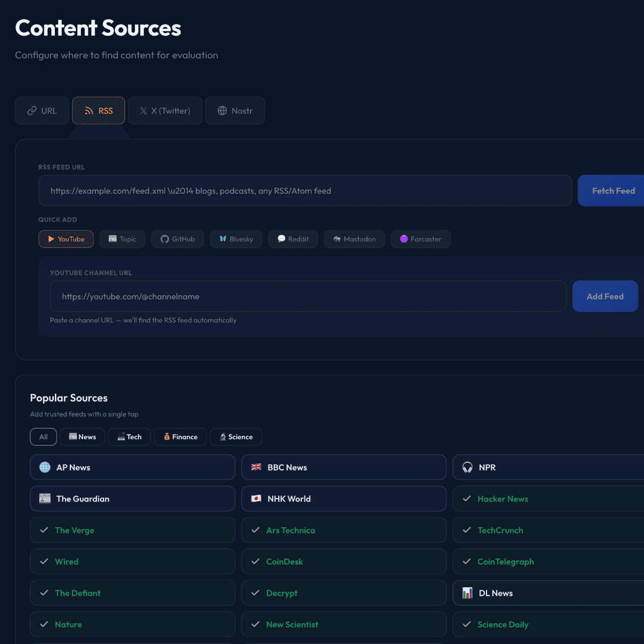
Task: Click the bar chart icon beside DL News
Action: (467, 593)
